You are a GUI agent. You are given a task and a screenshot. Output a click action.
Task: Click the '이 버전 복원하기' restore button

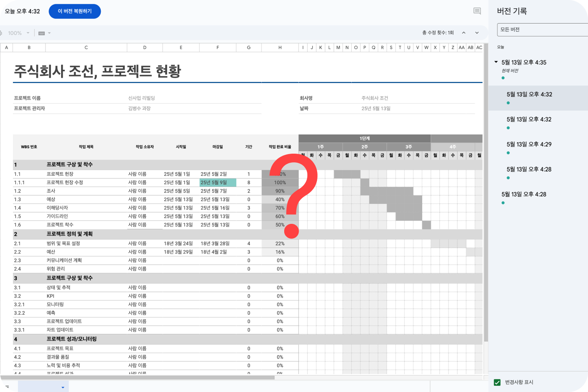(x=74, y=11)
